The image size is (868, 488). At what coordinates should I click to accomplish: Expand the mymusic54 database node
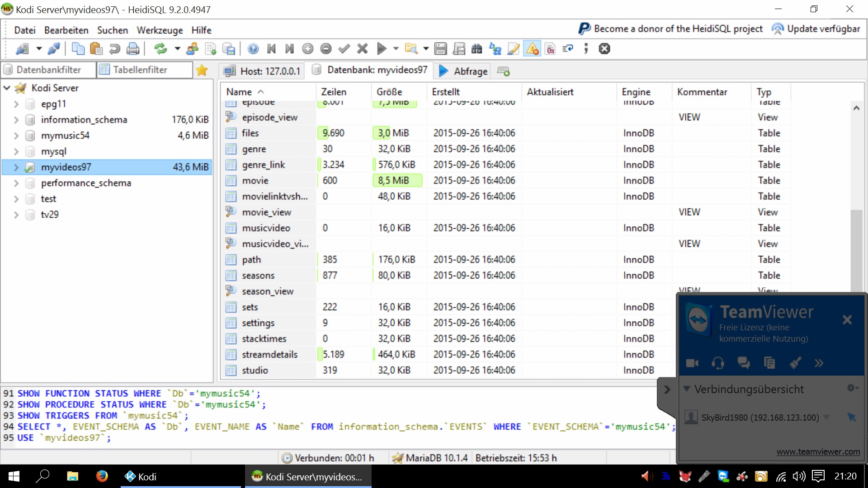[16, 136]
